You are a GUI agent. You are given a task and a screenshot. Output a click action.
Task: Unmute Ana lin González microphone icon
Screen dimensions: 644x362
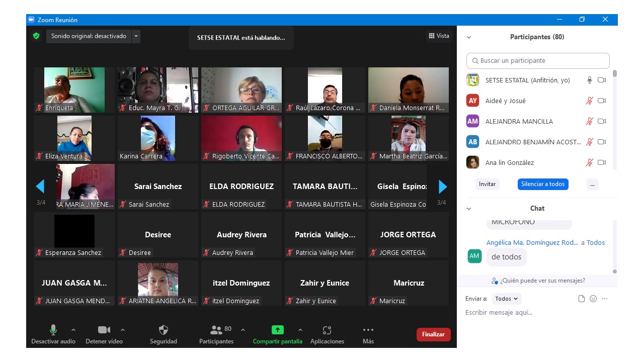[590, 162]
